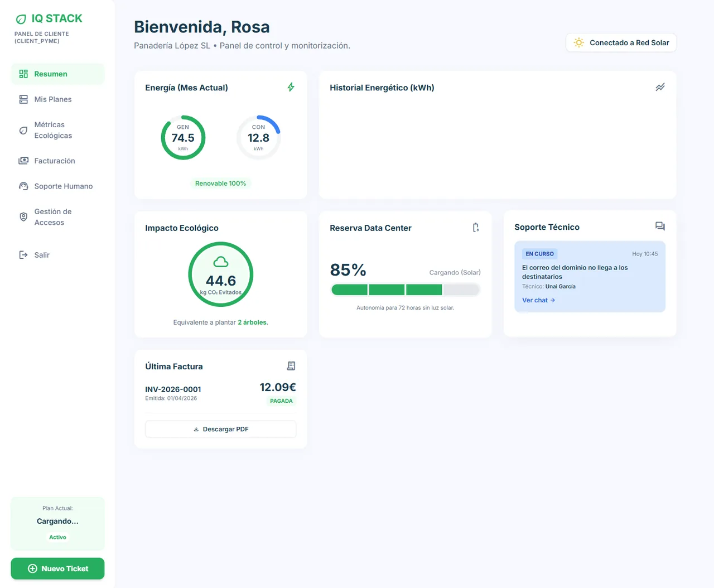Go to Mis Planes

tap(57, 99)
